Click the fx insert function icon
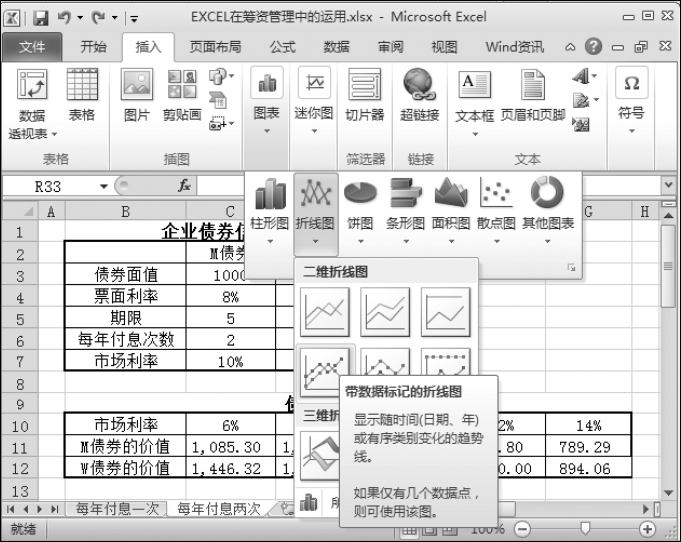Image resolution: width=681 pixels, height=542 pixels. [184, 186]
